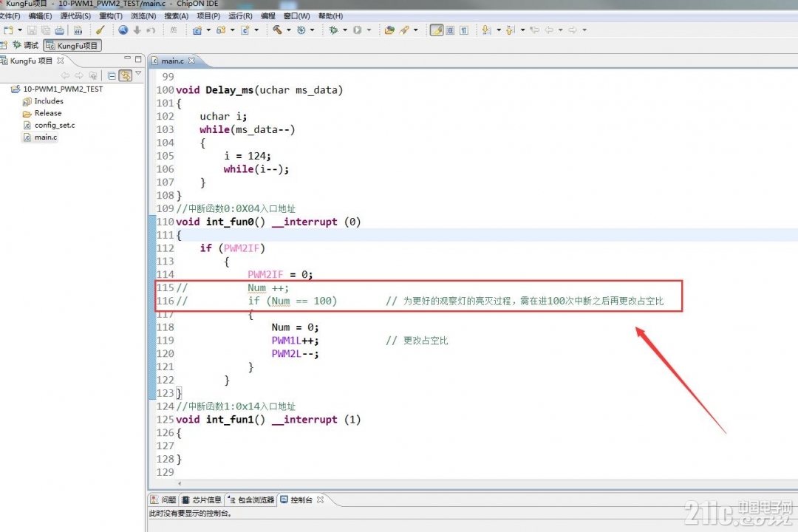Minimize the KungFu project panel
Viewport: 798px width, 532px height.
pos(127,59)
